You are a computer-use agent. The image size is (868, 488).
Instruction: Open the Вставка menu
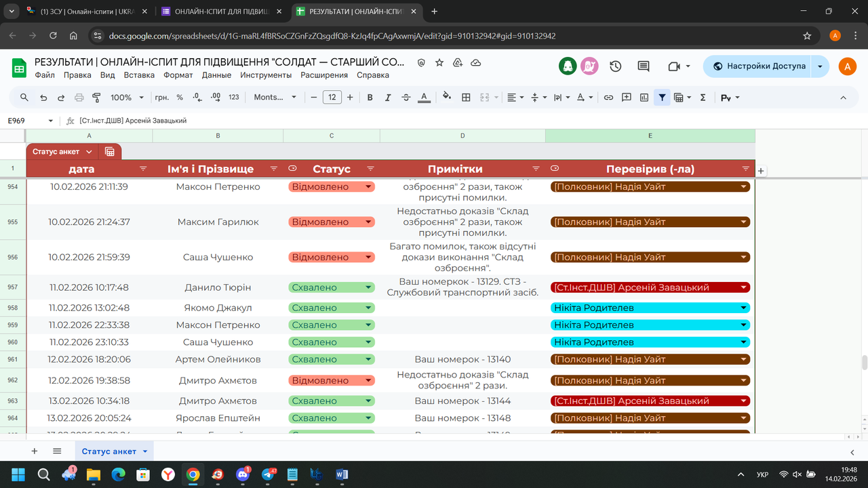(139, 75)
